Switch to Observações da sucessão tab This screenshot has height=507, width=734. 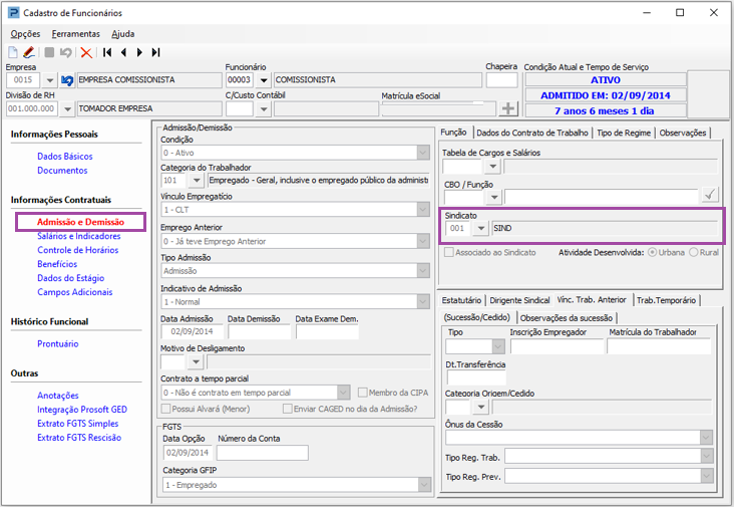coord(566,318)
